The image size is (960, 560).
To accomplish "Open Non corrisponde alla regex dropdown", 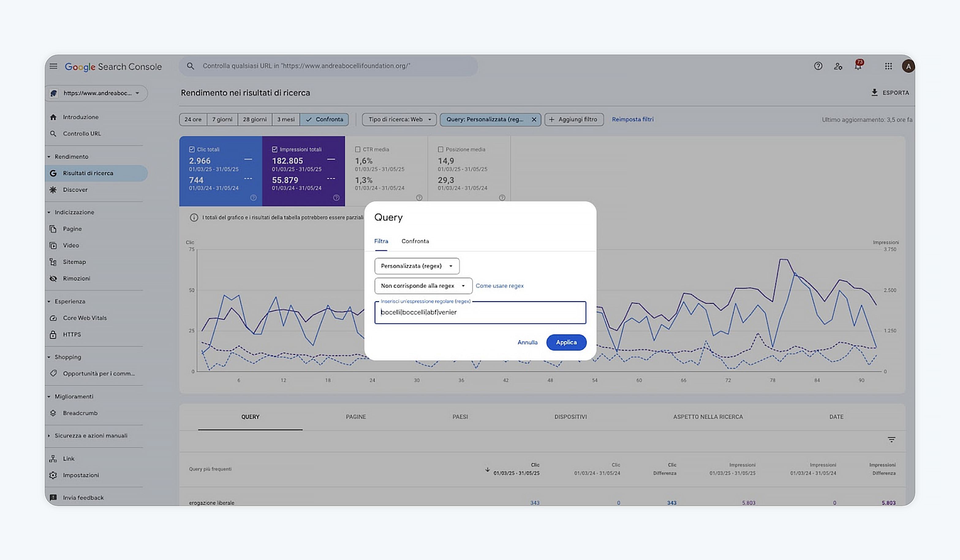I will (x=423, y=286).
